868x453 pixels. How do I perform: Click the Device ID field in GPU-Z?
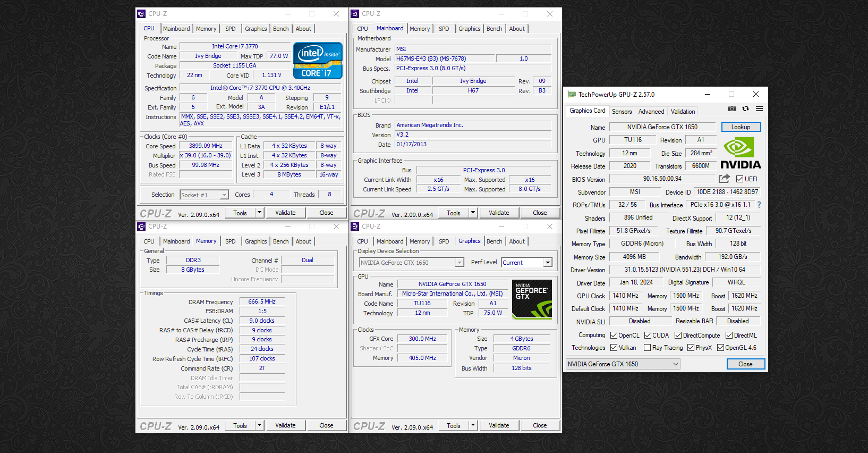727,192
